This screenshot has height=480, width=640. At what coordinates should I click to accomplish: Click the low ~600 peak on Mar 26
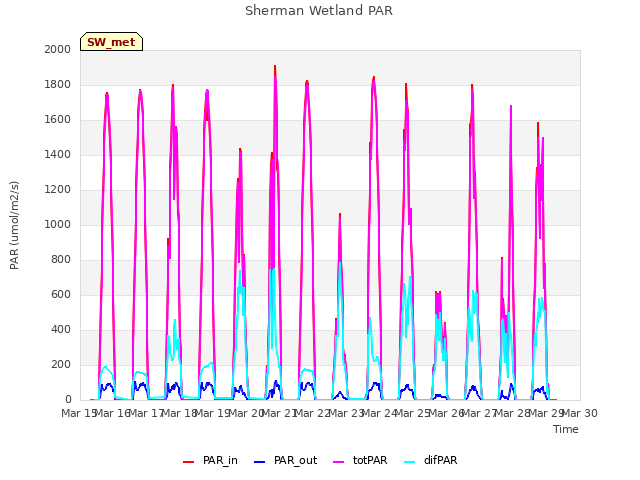pos(438,292)
